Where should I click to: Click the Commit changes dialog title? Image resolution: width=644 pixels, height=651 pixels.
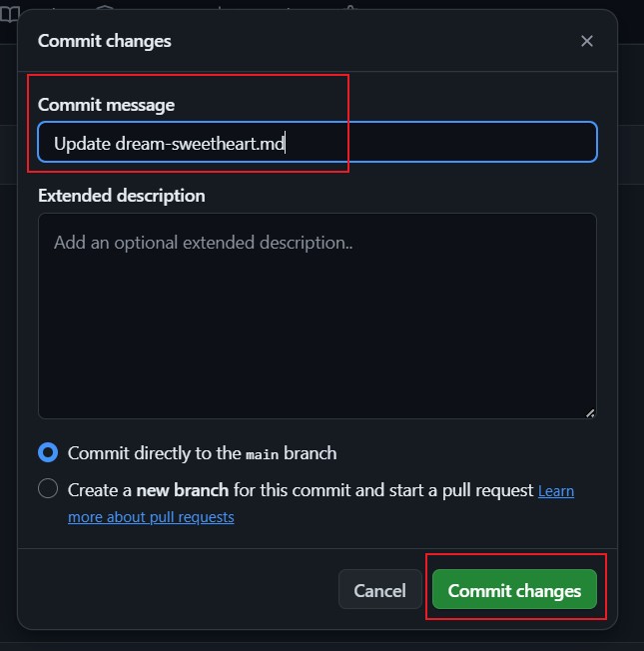click(104, 41)
